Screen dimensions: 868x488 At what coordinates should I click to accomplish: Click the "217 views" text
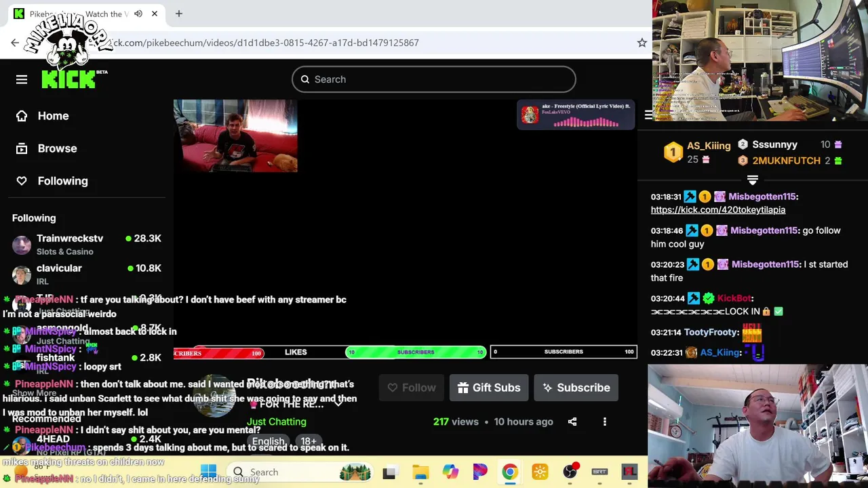[x=456, y=422]
